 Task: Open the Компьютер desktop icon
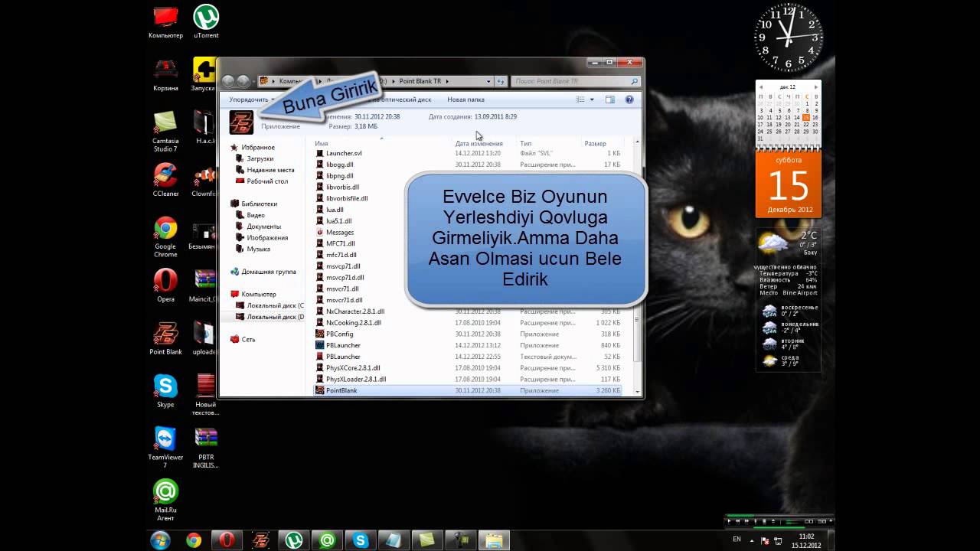(165, 21)
